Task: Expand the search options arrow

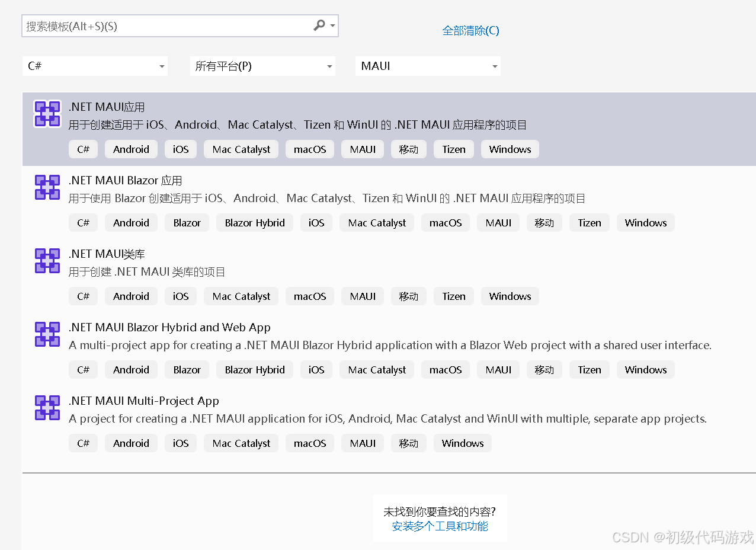Action: click(x=333, y=26)
